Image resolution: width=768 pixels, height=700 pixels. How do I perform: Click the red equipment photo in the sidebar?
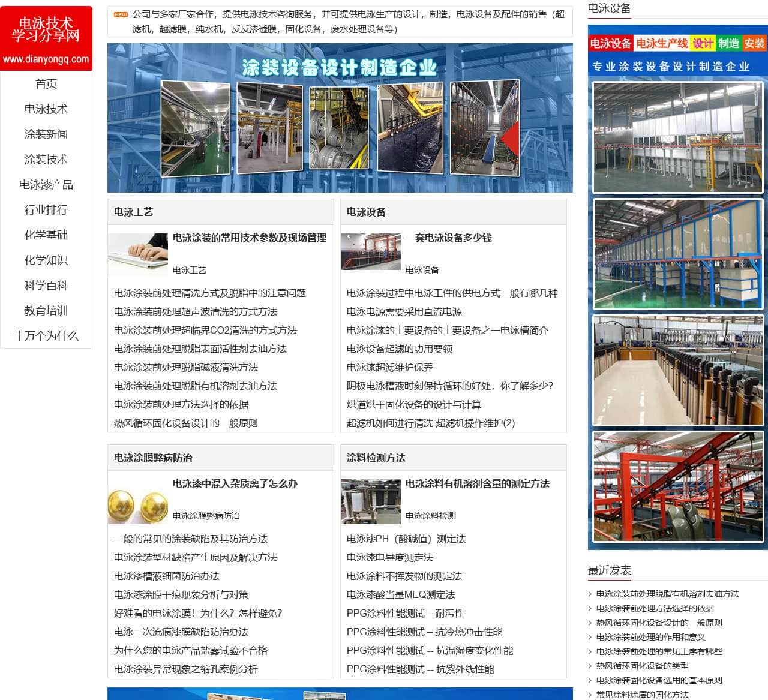coord(678,487)
